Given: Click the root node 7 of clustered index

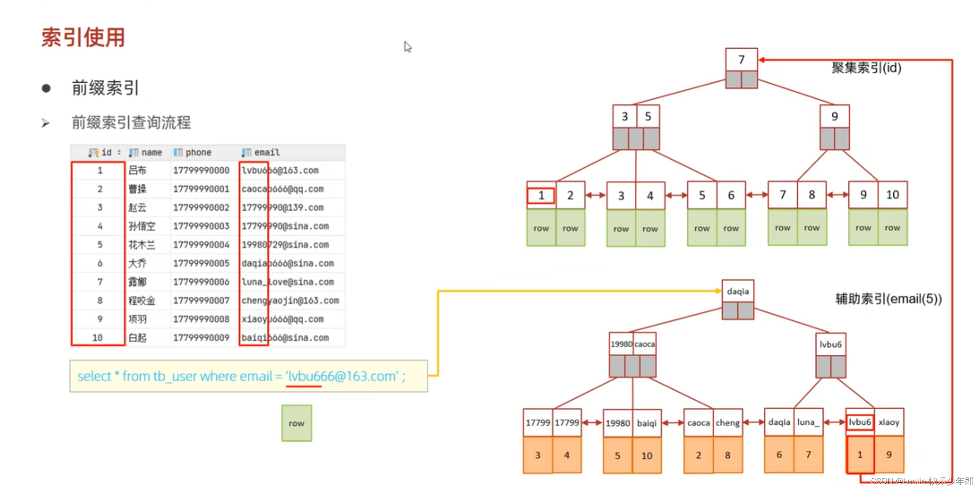Looking at the screenshot, I should click(741, 60).
